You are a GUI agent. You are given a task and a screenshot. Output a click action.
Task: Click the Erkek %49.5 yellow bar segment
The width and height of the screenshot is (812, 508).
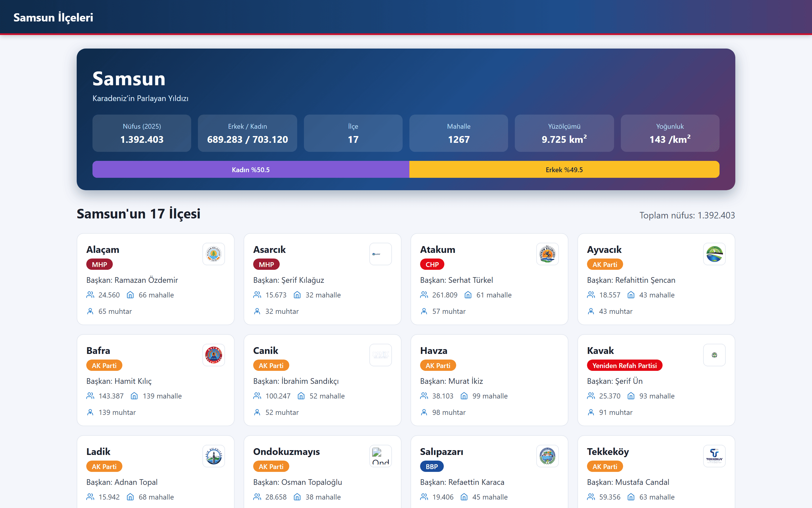pos(564,170)
